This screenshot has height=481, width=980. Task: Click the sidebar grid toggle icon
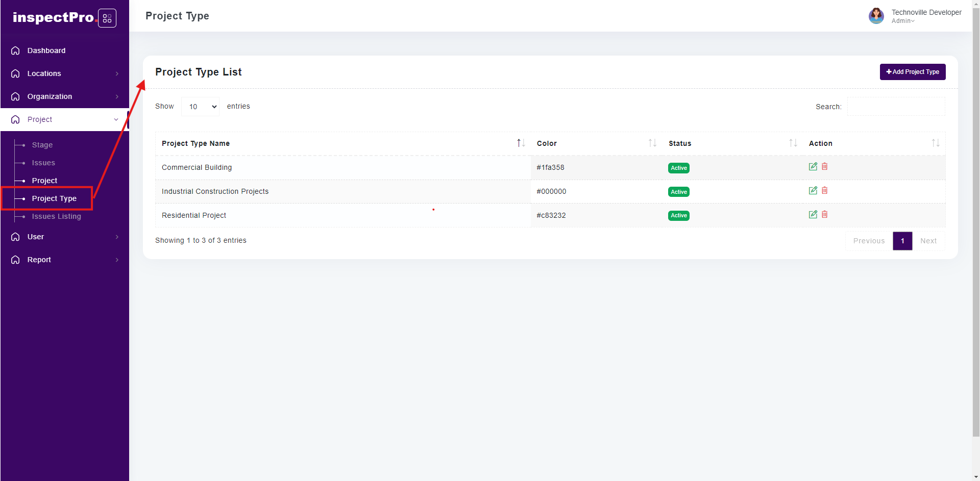(107, 18)
